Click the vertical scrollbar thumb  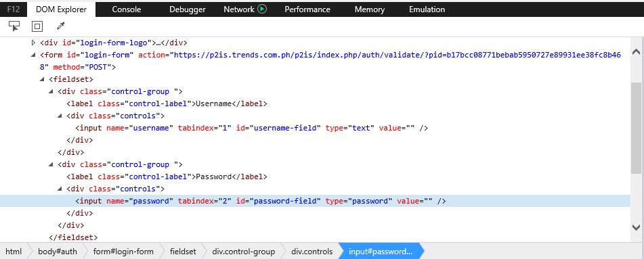[x=636, y=127]
